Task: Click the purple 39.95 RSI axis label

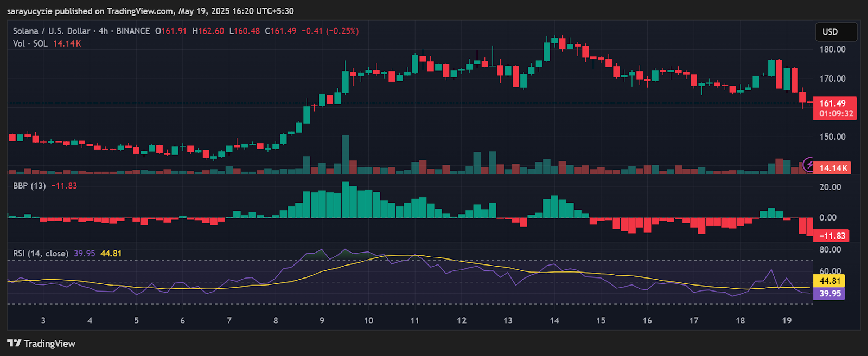Action: tap(829, 294)
